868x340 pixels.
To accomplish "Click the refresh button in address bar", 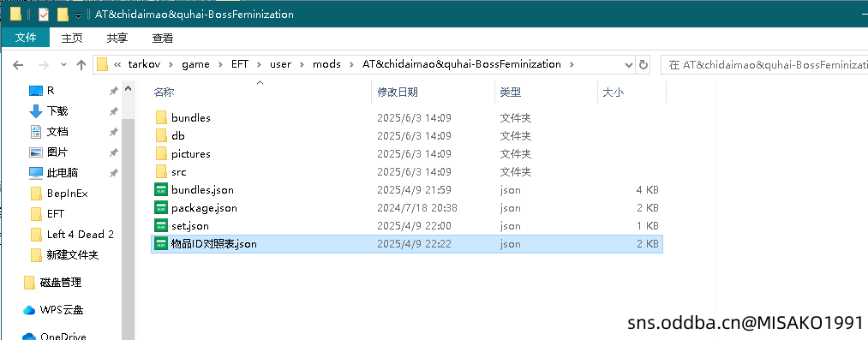I will [x=643, y=65].
